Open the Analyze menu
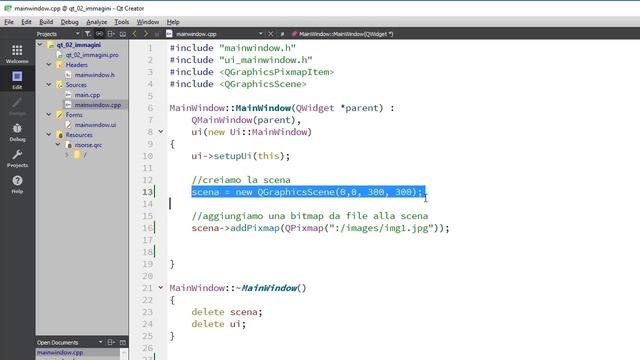The width and height of the screenshot is (640, 360). tap(96, 22)
